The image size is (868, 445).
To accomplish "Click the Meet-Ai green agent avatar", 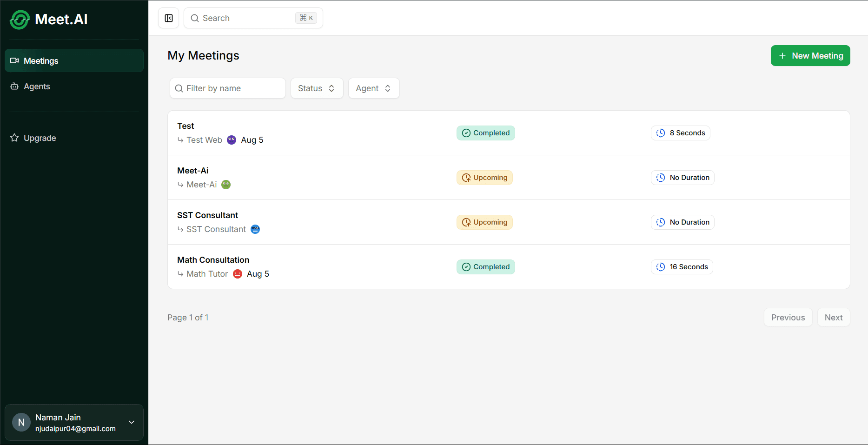I will pyautogui.click(x=226, y=185).
